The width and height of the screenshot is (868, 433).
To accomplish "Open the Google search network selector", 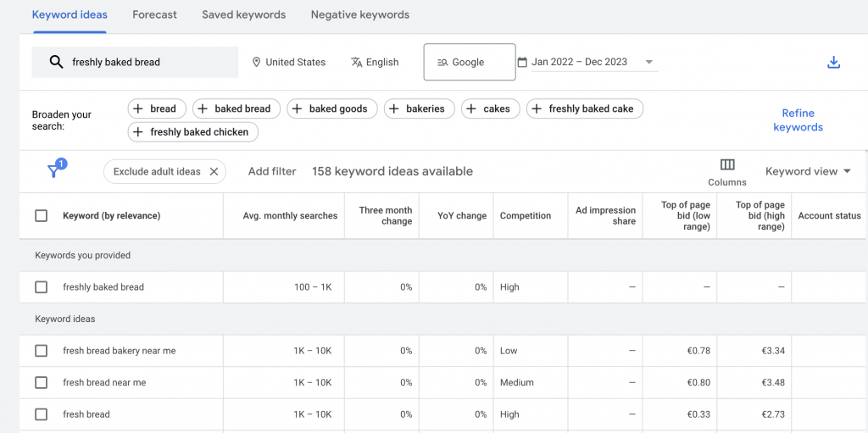I will (469, 62).
